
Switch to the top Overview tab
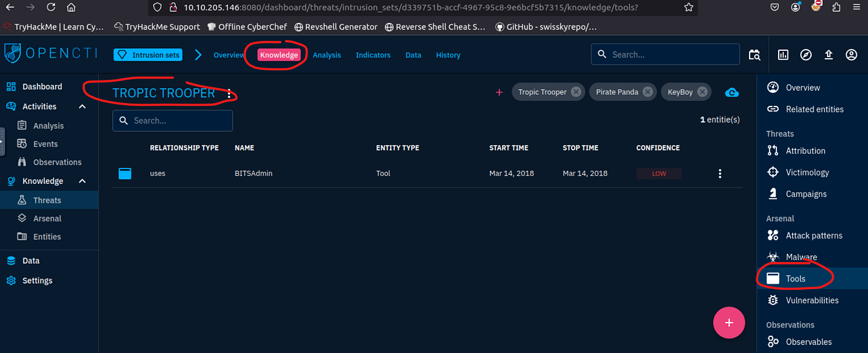tap(229, 55)
